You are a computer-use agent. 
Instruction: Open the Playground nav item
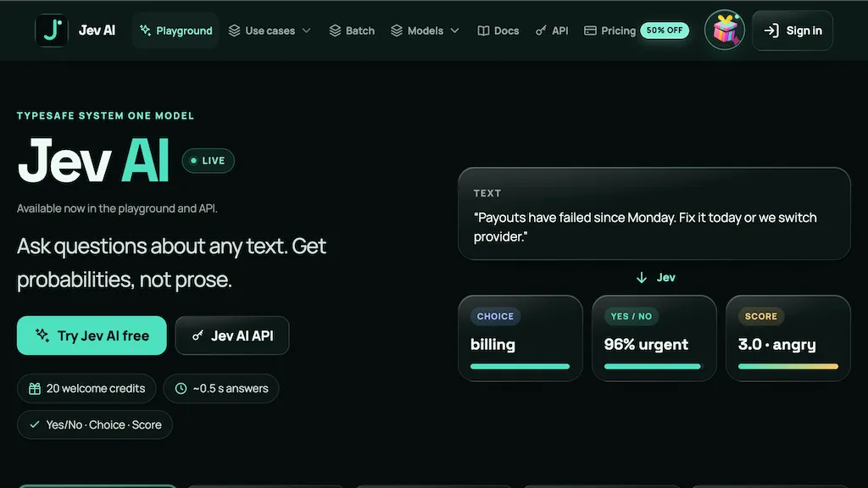coord(175,30)
